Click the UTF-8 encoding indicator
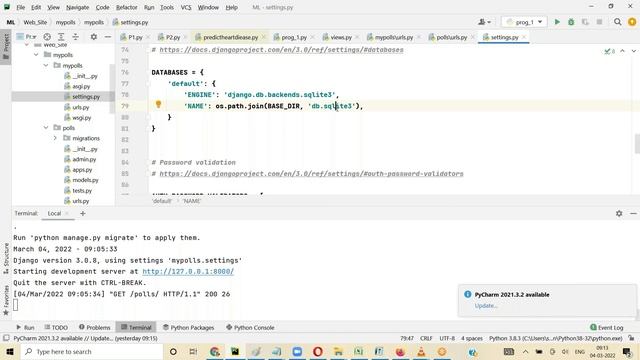This screenshot has width=640, height=360. tap(447, 338)
